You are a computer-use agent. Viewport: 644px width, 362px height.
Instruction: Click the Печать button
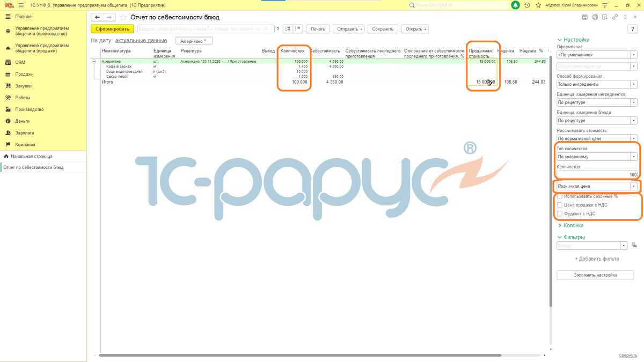pos(318,29)
